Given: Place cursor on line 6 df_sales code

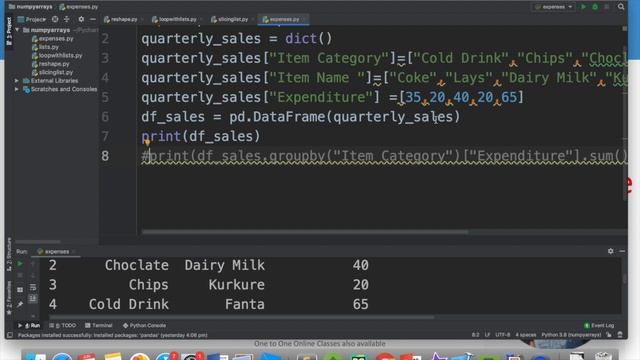Looking at the screenshot, I should point(300,117).
